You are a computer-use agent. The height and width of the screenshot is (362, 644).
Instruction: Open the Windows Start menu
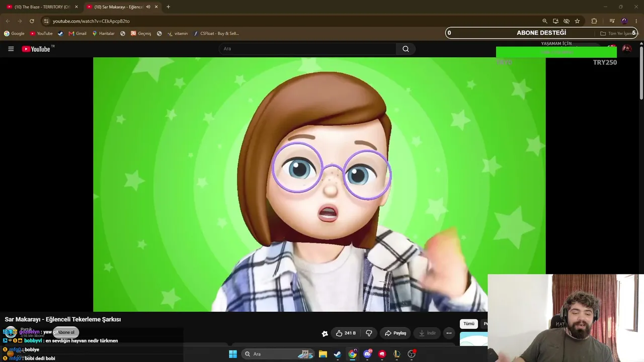pos(232,354)
